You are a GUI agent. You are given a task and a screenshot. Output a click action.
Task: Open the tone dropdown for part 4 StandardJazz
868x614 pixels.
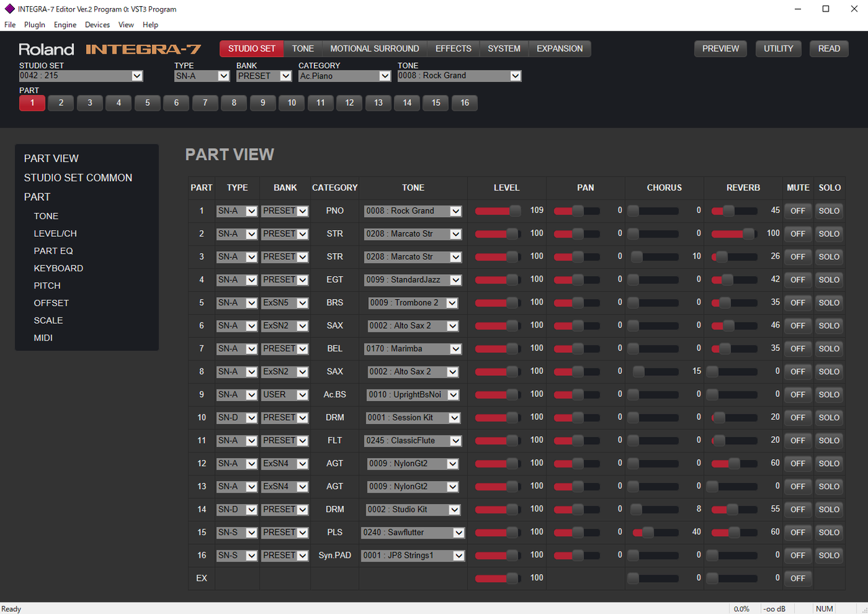pos(413,280)
